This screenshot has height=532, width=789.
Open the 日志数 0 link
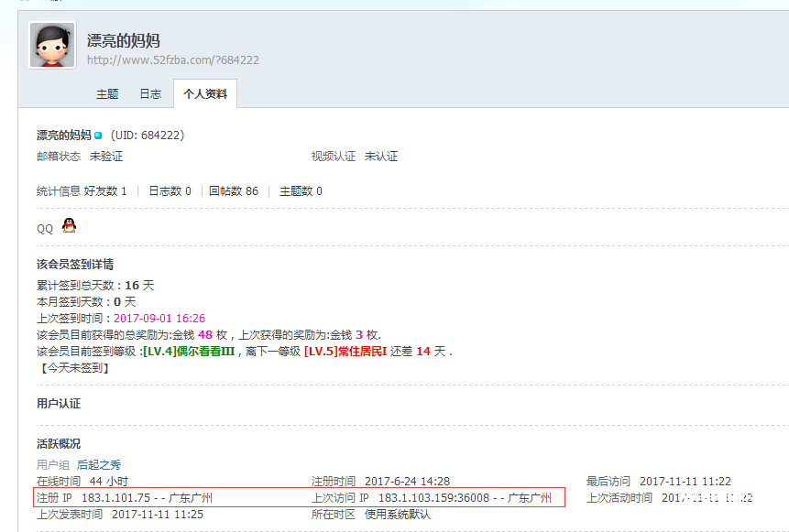pos(170,191)
